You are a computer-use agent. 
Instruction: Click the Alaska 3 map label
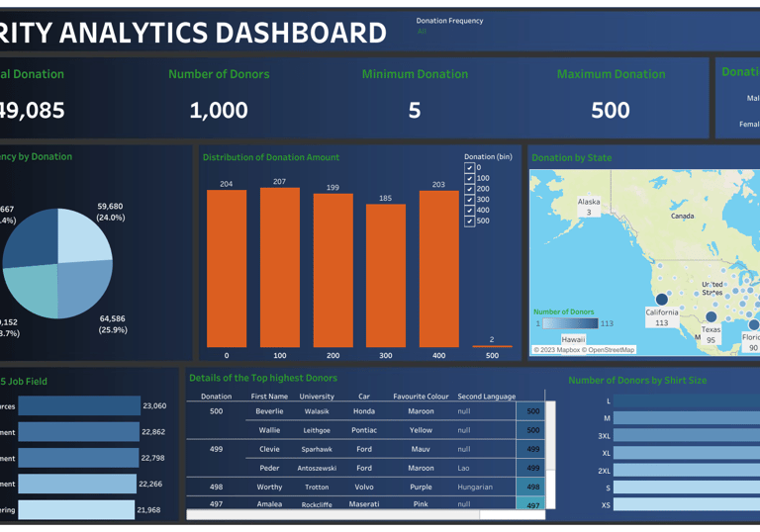pos(589,207)
